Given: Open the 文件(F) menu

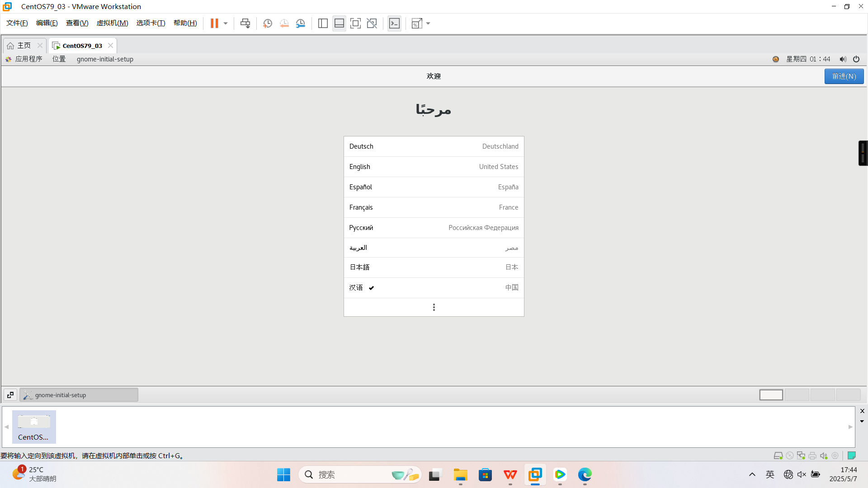Looking at the screenshot, I should (x=17, y=23).
